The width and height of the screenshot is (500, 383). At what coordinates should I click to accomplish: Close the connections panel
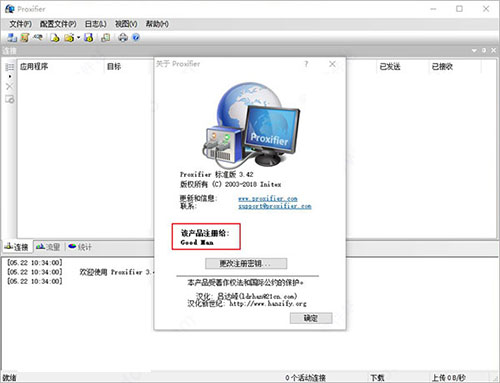[494, 51]
